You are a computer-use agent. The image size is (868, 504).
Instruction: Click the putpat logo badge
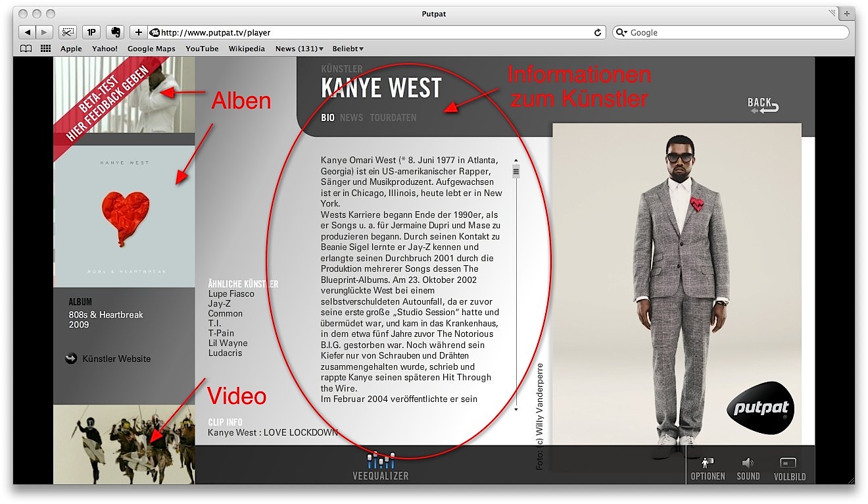[x=761, y=408]
